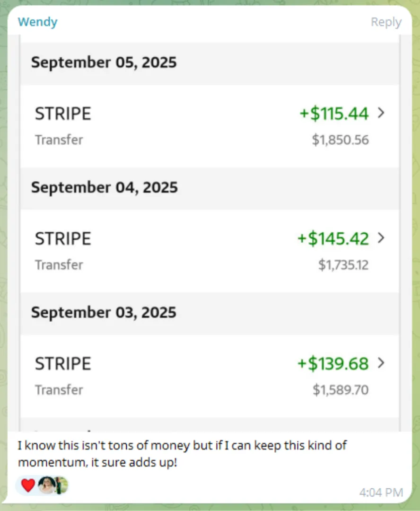Click the +$115.44 green amount
This screenshot has height=511, width=420.
334,114
